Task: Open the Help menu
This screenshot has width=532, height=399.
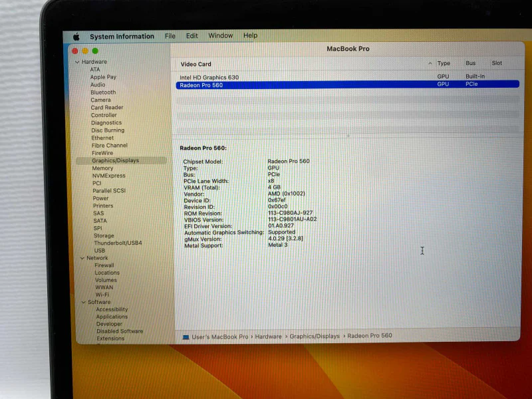Action: (251, 35)
